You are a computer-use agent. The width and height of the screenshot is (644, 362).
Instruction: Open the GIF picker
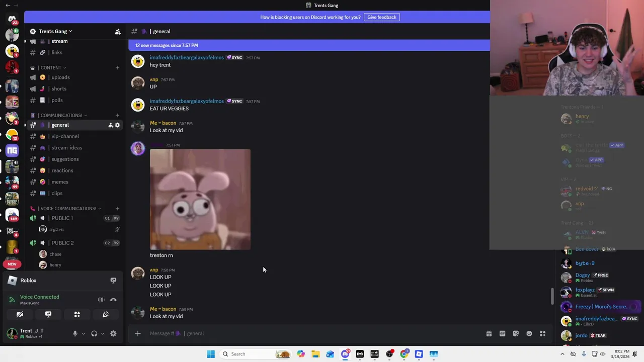tap(502, 333)
